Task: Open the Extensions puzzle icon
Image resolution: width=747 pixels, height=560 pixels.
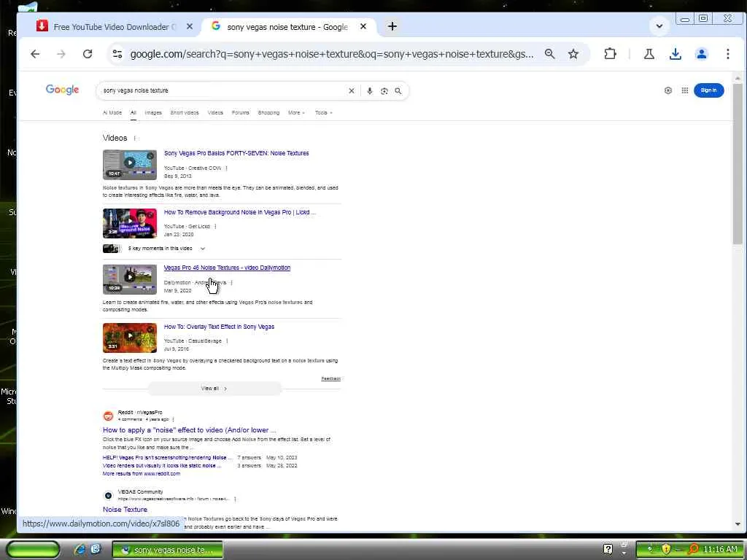Action: (611, 54)
